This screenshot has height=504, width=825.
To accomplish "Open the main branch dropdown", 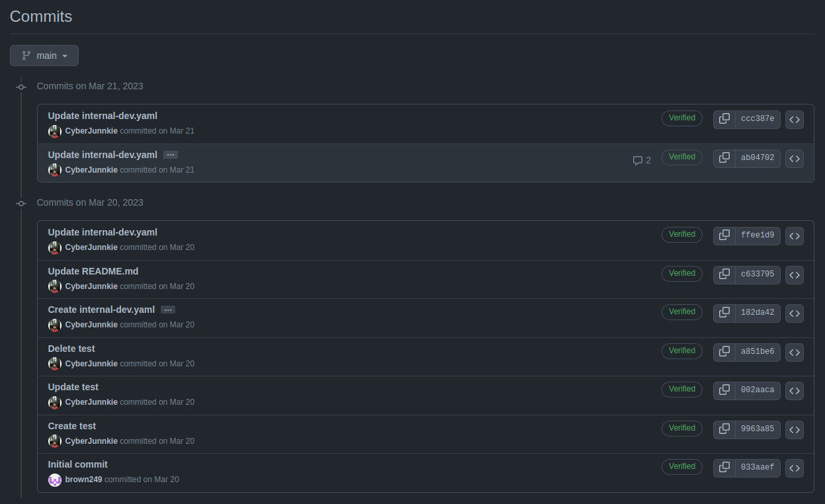I will tap(44, 56).
